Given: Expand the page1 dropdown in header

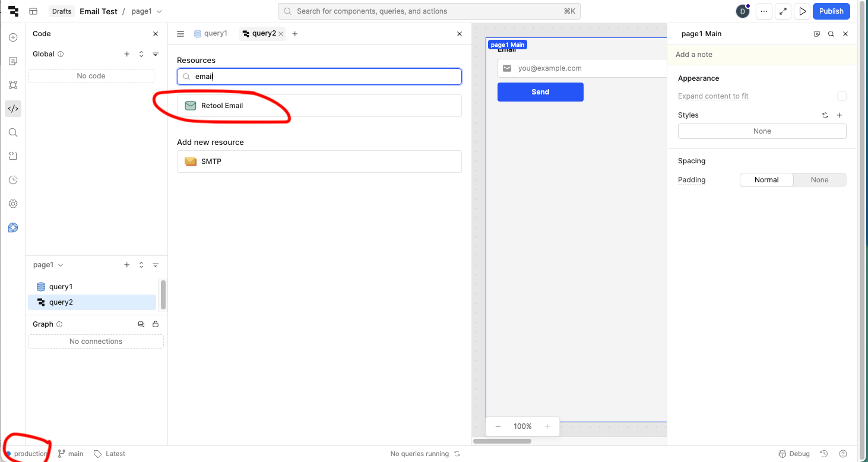Looking at the screenshot, I should tap(146, 11).
